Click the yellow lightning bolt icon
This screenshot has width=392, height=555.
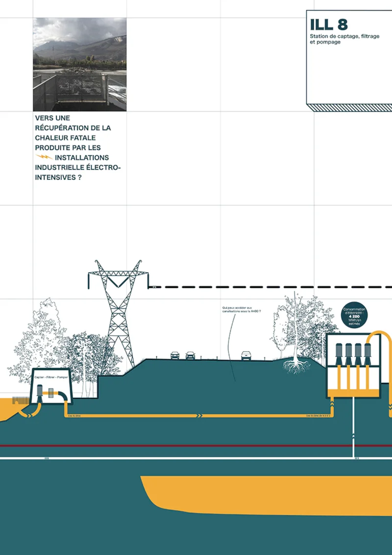(44, 157)
